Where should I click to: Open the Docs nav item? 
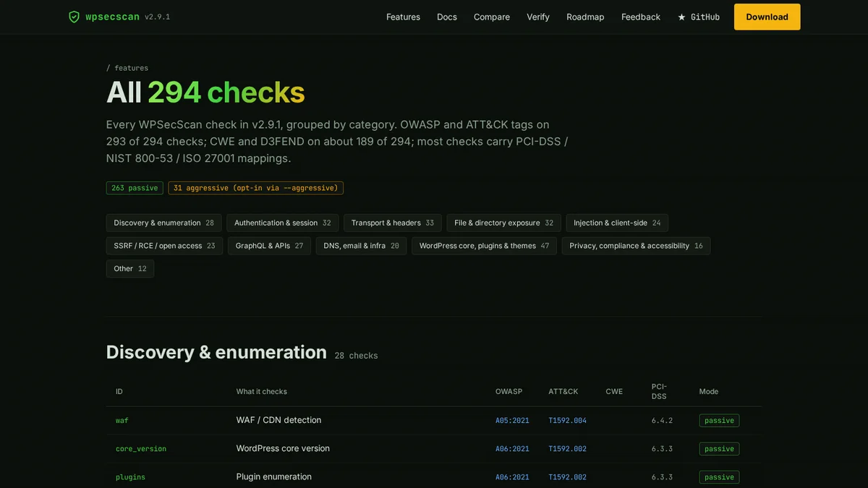tap(447, 17)
